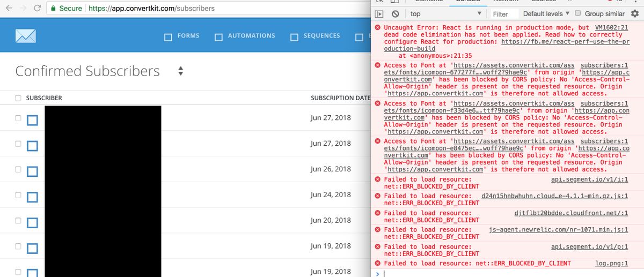Open the VM1602:21 source link

click(x=611, y=27)
